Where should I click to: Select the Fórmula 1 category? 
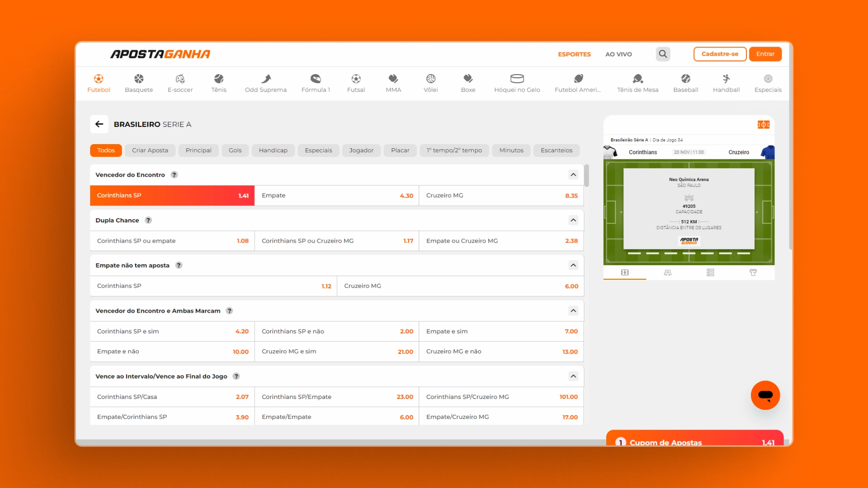pyautogui.click(x=316, y=84)
